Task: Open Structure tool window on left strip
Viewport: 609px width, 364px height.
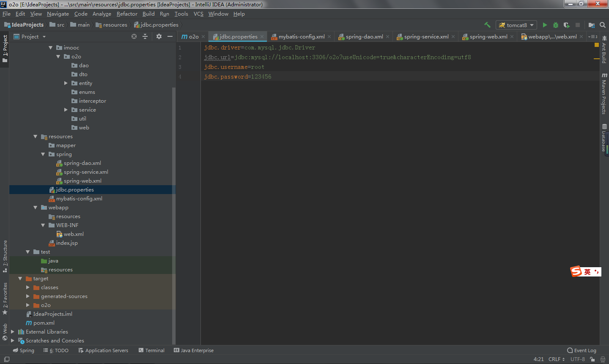Action: (x=5, y=256)
